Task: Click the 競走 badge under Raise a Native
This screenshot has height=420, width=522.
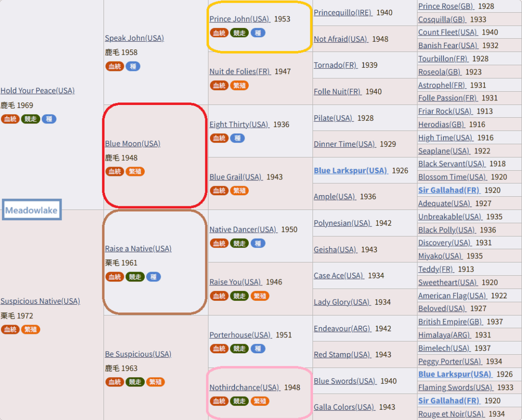Action: (135, 277)
